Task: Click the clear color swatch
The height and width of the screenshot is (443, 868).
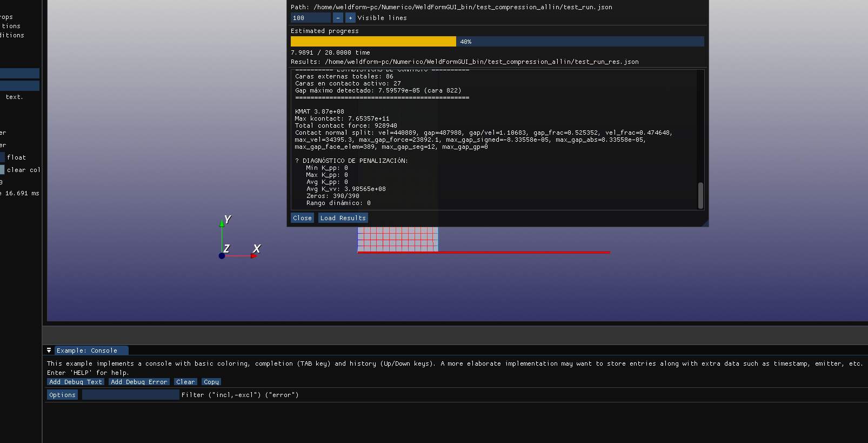Action: [2, 170]
